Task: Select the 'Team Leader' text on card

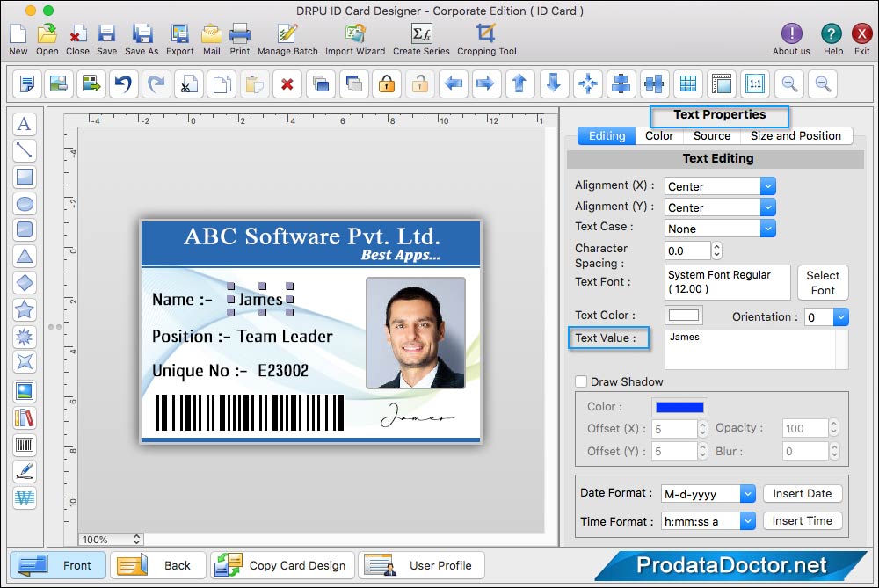Action: 285,337
